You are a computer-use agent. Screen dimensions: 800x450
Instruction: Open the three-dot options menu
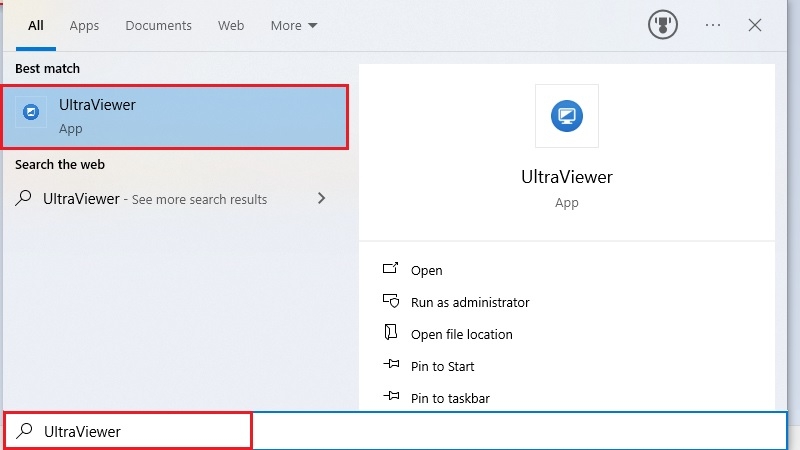pos(713,25)
